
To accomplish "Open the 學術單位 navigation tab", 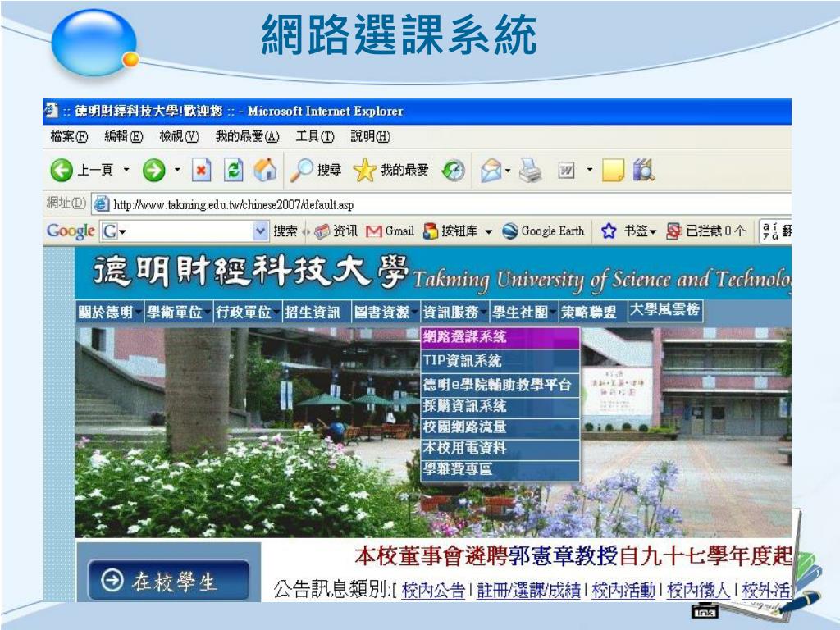I will point(179,312).
